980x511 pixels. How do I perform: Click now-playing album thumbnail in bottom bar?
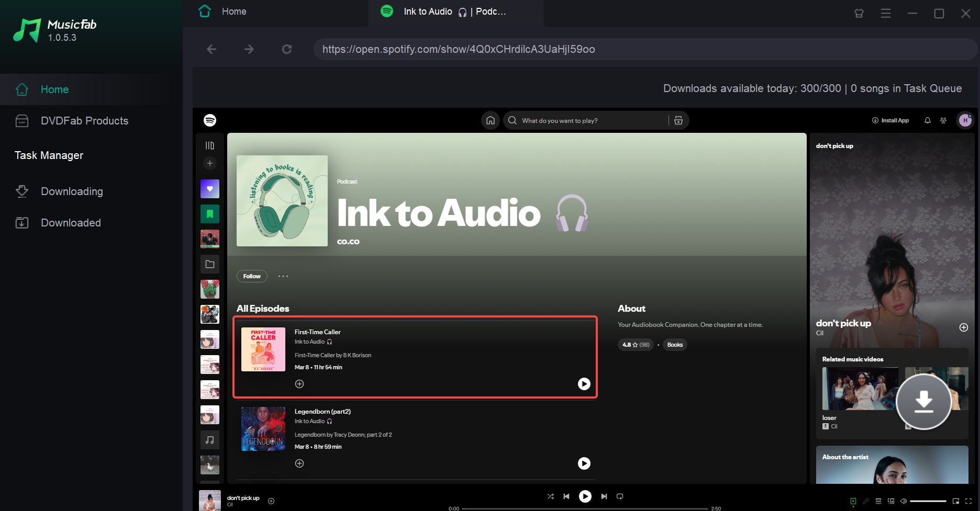pos(210,501)
